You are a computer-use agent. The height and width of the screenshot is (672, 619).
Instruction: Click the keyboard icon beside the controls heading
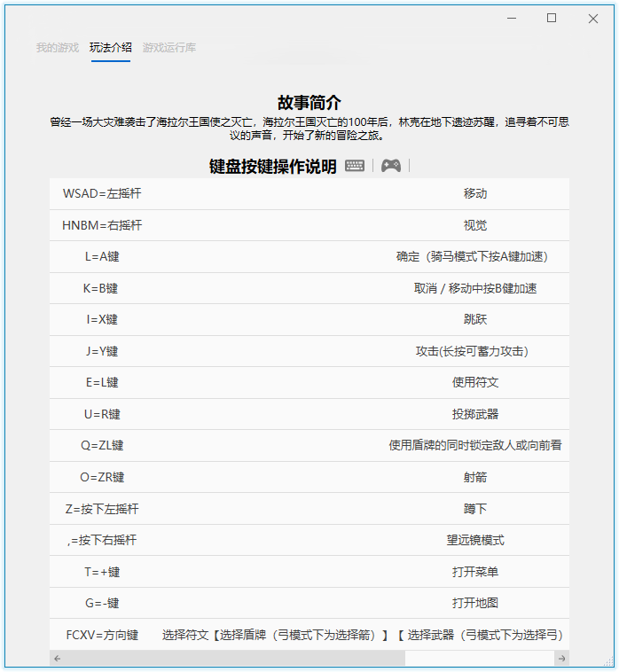click(355, 166)
